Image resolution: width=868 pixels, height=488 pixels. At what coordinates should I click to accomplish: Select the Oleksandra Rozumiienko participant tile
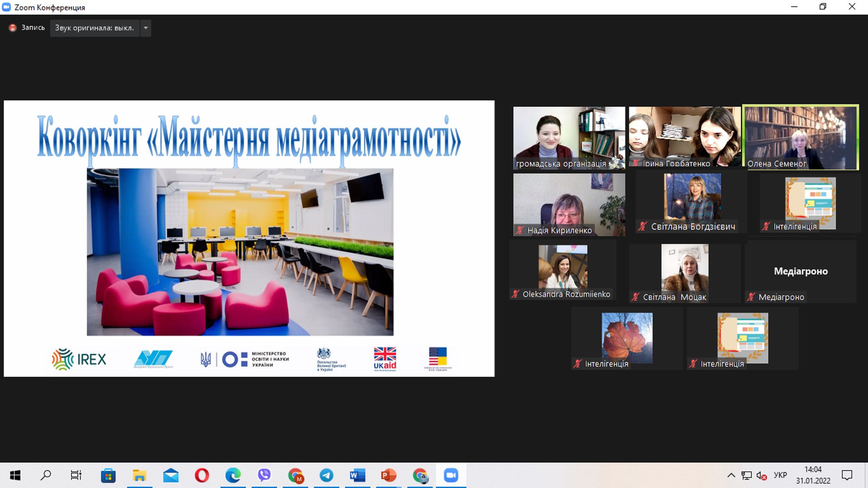[x=562, y=270]
